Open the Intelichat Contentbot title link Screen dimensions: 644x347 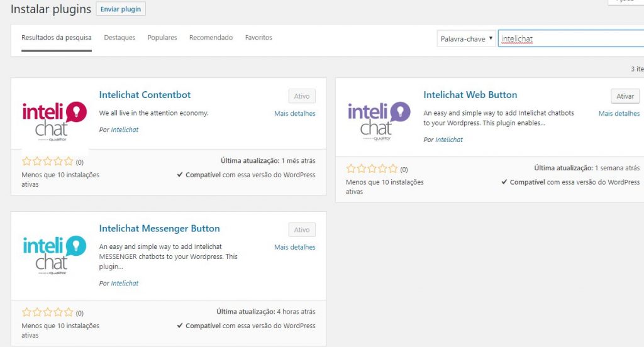pos(145,95)
